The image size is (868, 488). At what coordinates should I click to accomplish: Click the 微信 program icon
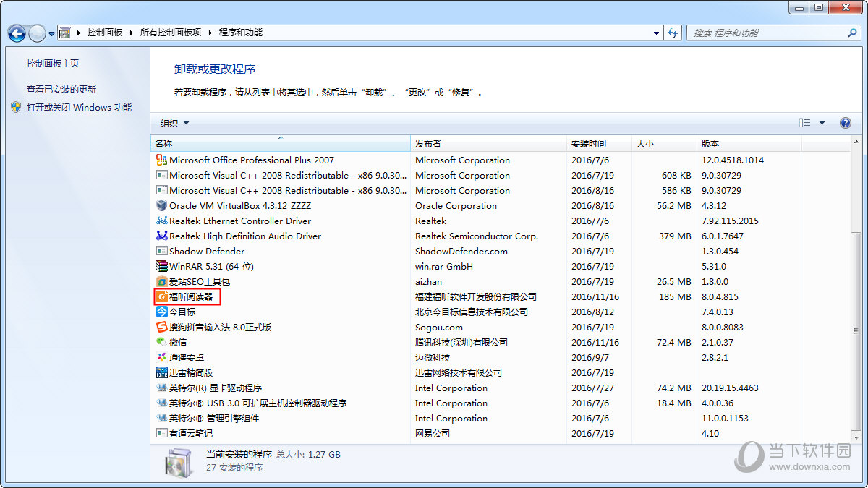(x=161, y=342)
